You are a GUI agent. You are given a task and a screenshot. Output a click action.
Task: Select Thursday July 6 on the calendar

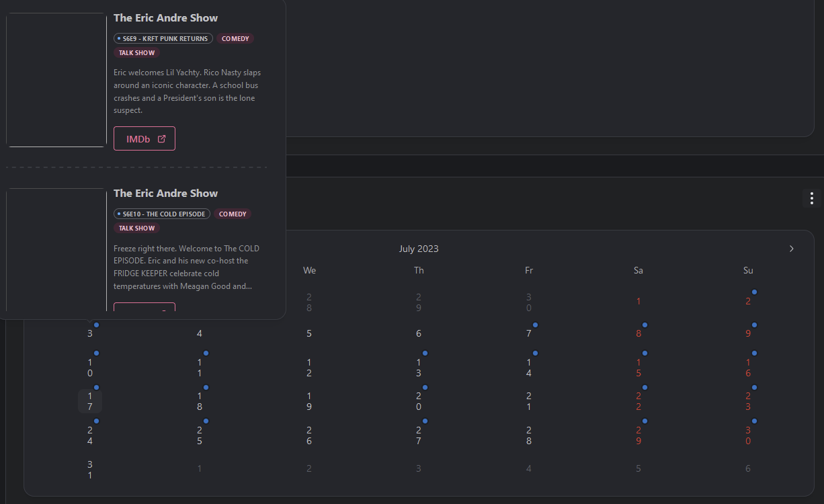pos(419,333)
